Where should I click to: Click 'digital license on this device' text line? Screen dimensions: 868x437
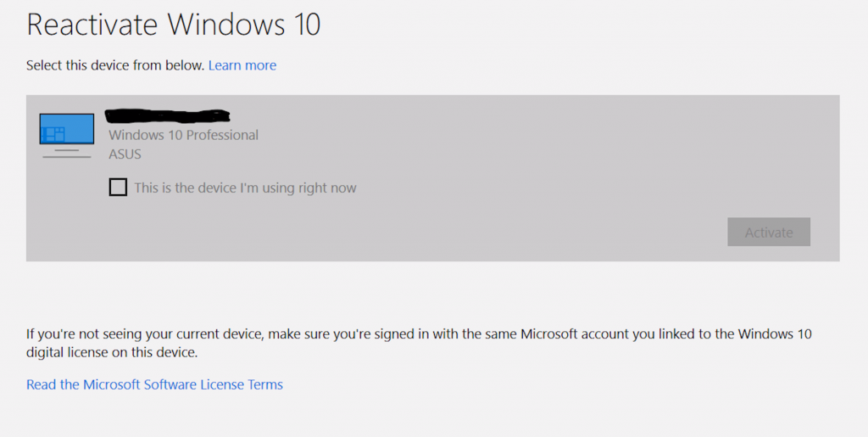(112, 352)
